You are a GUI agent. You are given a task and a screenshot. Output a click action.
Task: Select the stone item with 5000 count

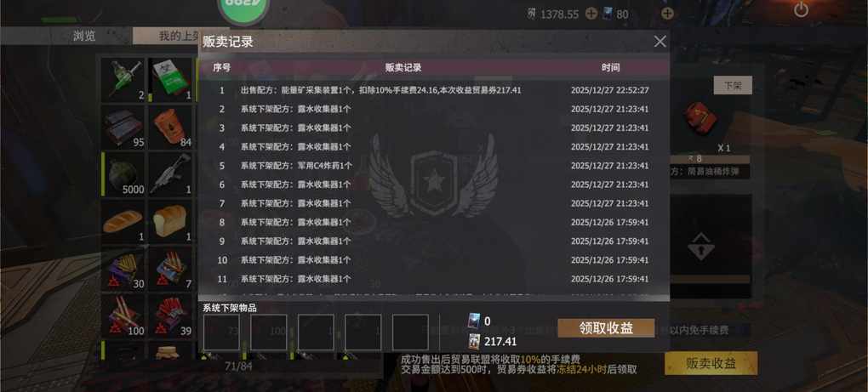click(x=123, y=173)
